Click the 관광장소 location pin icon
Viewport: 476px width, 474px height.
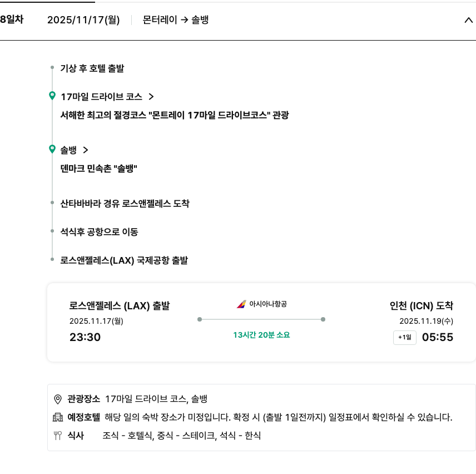coord(57,399)
